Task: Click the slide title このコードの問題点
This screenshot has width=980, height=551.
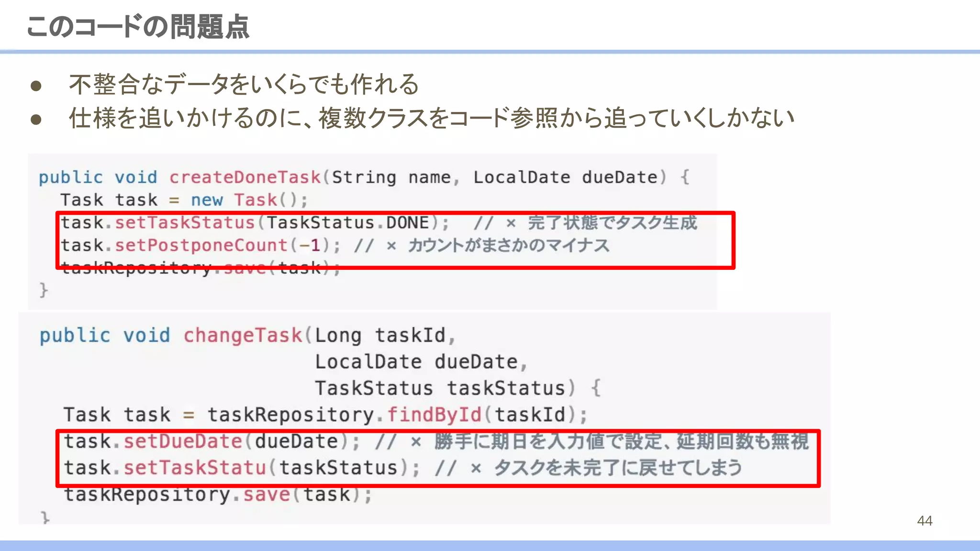Action: [138, 27]
